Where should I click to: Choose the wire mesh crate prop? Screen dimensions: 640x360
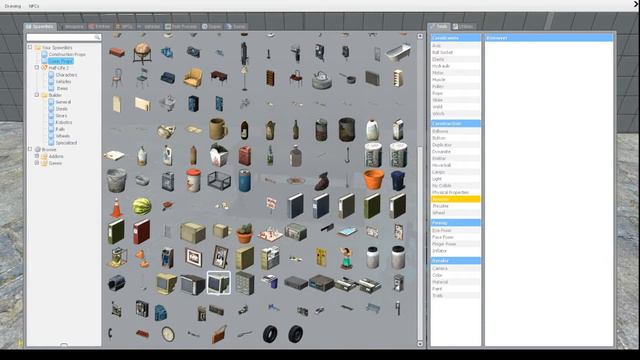(219, 181)
